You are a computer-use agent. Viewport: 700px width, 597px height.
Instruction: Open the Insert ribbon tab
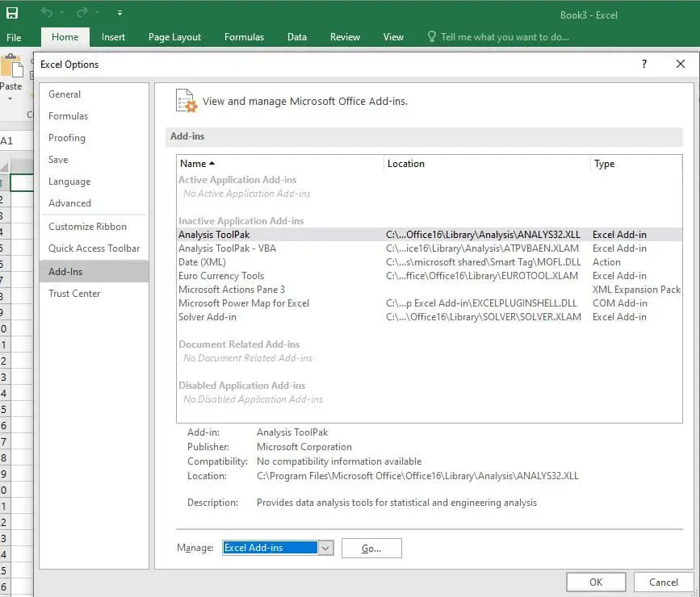113,37
